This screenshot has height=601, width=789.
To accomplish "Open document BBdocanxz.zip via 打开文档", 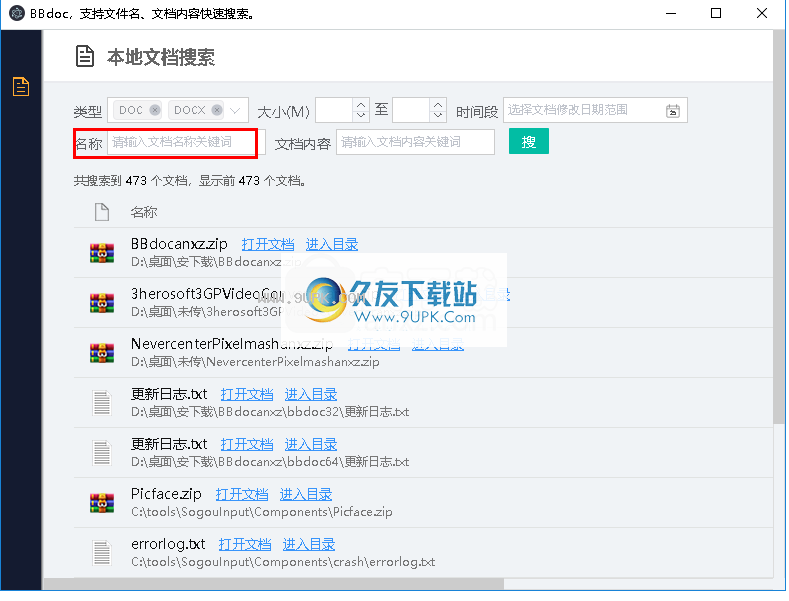I will (x=268, y=245).
